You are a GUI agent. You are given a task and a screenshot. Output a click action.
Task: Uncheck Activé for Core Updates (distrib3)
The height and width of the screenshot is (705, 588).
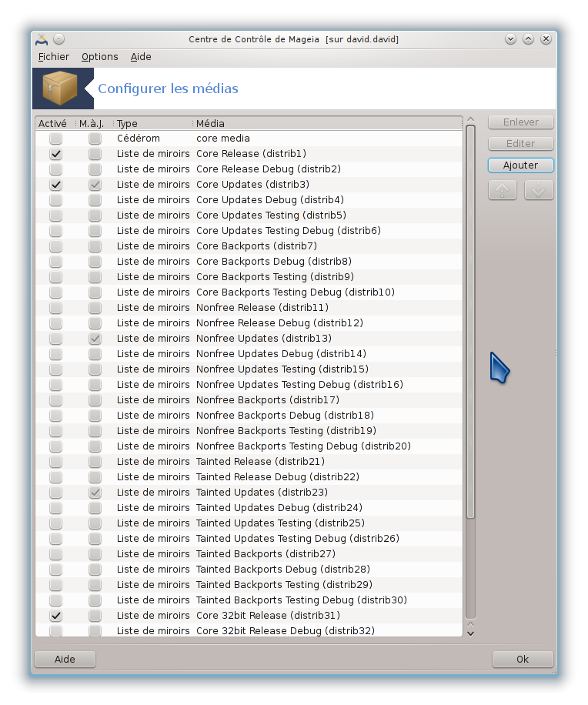pos(55,185)
